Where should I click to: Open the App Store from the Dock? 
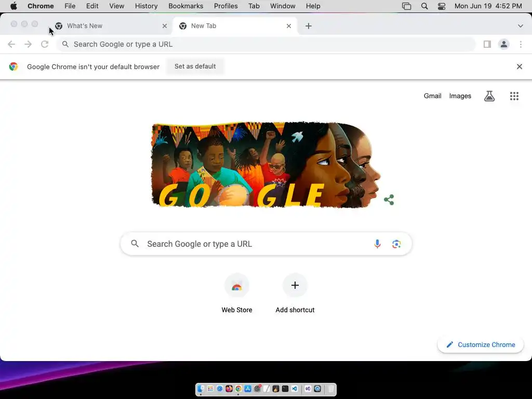pyautogui.click(x=248, y=389)
